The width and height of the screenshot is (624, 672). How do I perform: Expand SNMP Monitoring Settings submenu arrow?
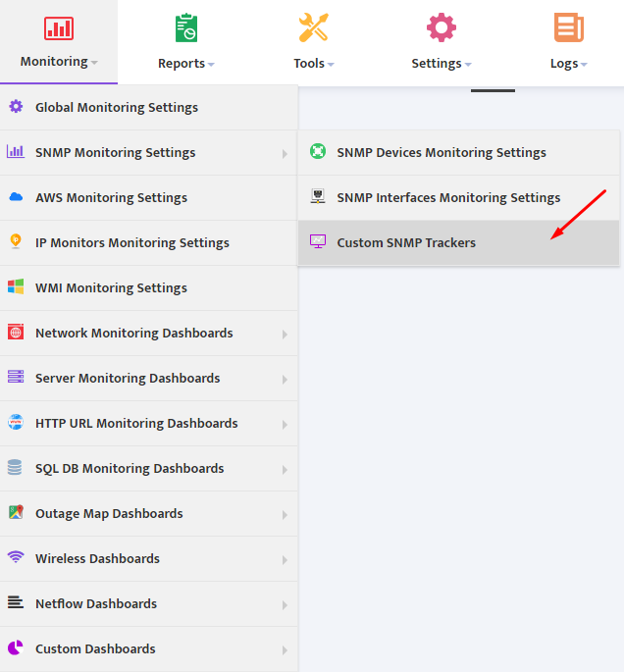pyautogui.click(x=285, y=154)
